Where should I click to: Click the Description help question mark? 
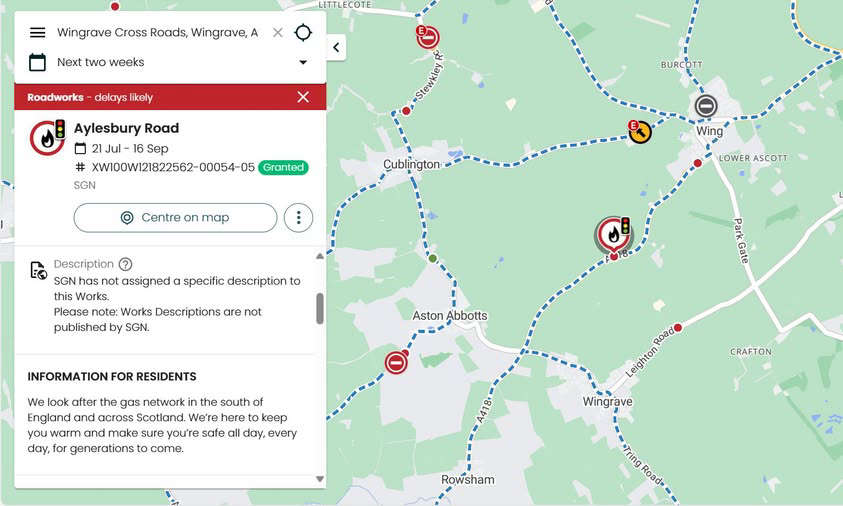pyautogui.click(x=125, y=264)
